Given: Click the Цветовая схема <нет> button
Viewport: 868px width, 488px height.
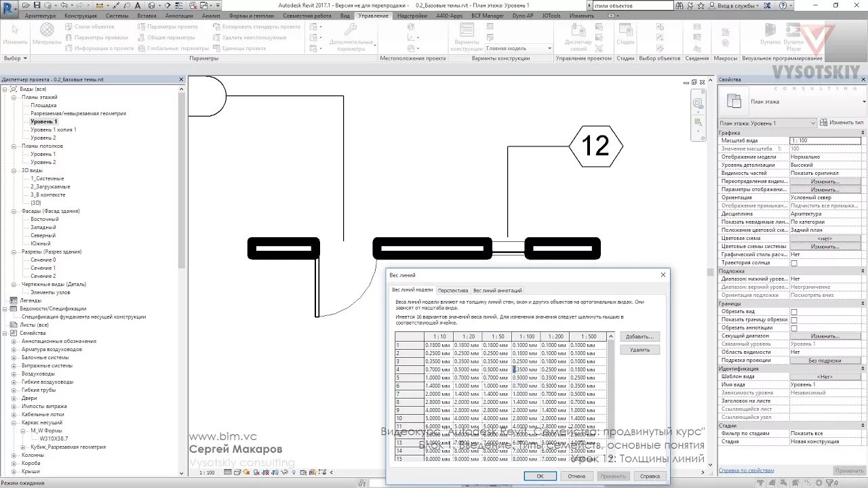Looking at the screenshot, I should pos(825,239).
